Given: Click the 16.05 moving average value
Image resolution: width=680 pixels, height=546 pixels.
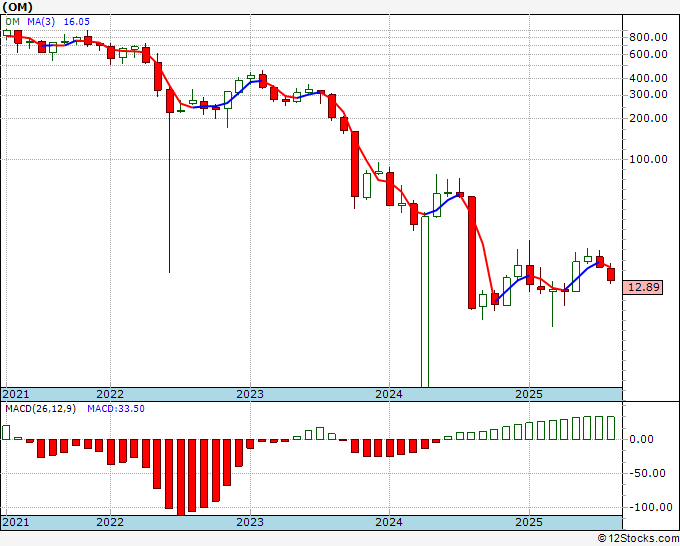Looking at the screenshot, I should click(x=77, y=22).
